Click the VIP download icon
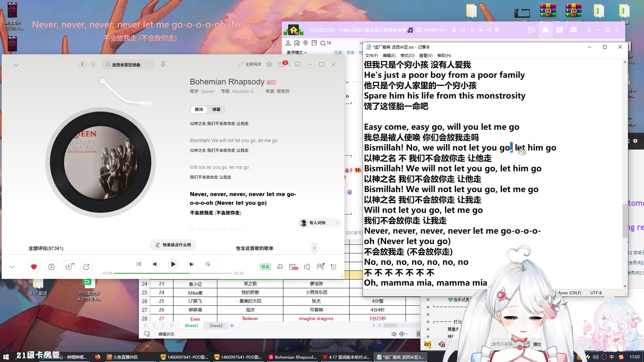The image size is (644, 362). 69,266
